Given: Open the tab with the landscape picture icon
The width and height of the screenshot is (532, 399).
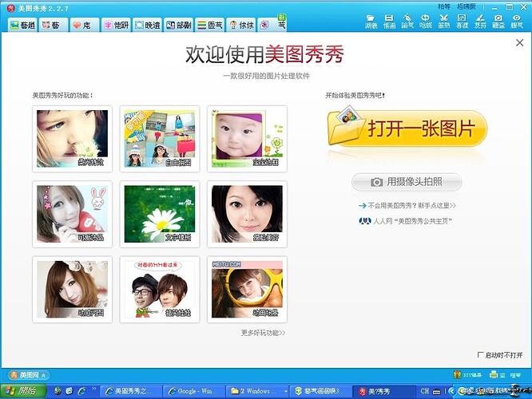Looking at the screenshot, I should click(22, 25).
